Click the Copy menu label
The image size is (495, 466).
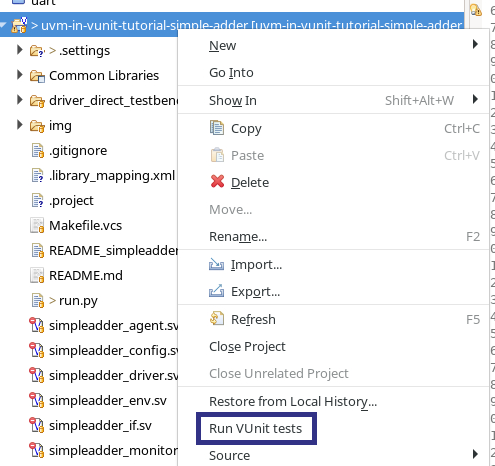[246, 129]
